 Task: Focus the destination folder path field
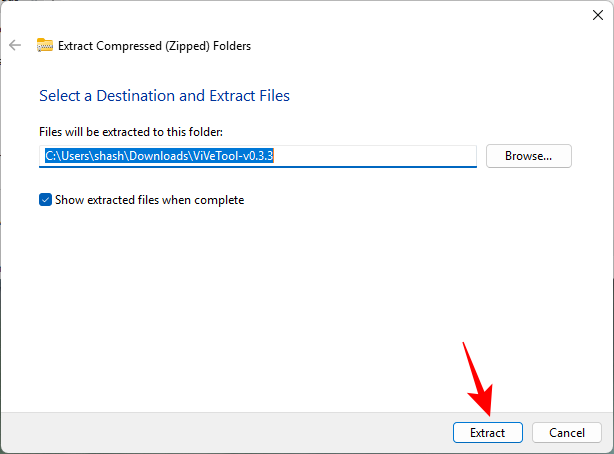[x=258, y=156]
